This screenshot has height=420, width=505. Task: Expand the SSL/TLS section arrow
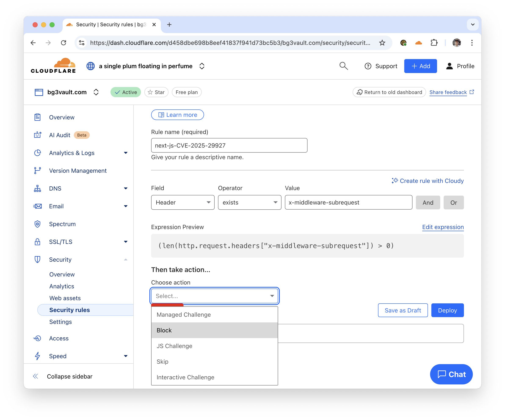pyautogui.click(x=126, y=242)
